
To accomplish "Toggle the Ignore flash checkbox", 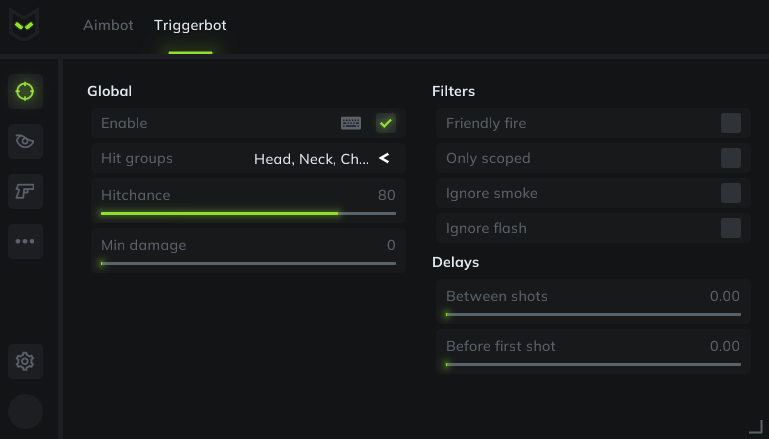I will pyautogui.click(x=731, y=228).
